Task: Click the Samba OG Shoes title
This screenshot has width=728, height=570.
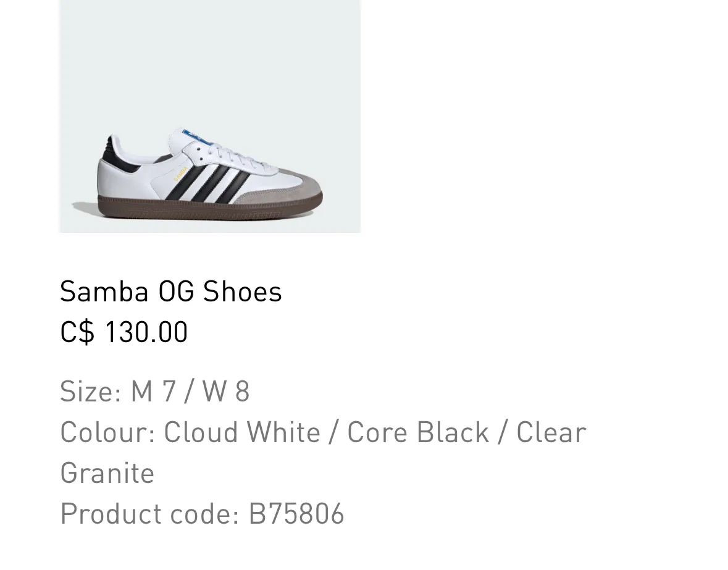Action: (x=171, y=291)
